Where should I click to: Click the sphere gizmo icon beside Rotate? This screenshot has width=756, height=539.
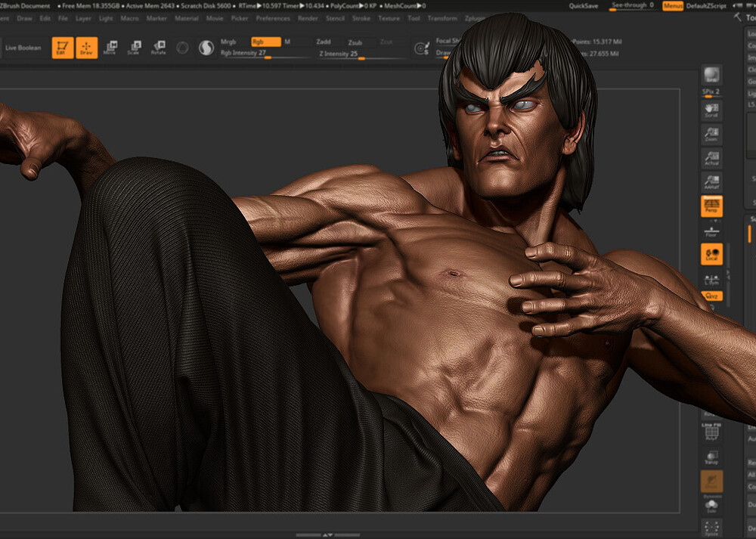pos(182,48)
